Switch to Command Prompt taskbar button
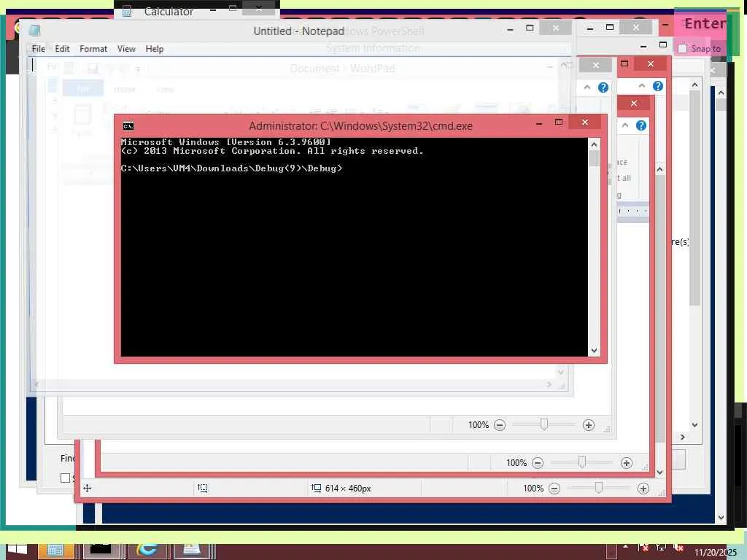The width and height of the screenshot is (747, 560). click(x=101, y=551)
